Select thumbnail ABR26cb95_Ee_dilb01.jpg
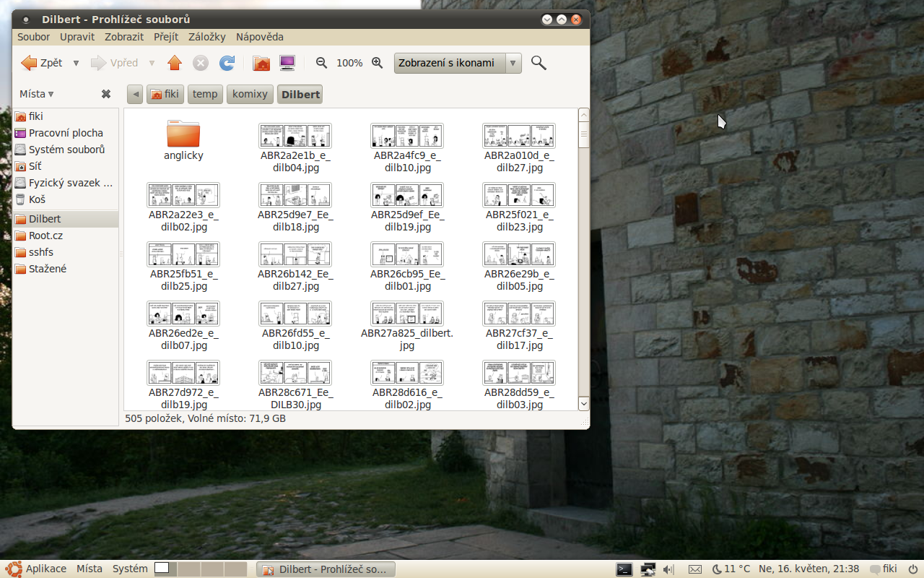The width and height of the screenshot is (924, 578). pos(407,254)
